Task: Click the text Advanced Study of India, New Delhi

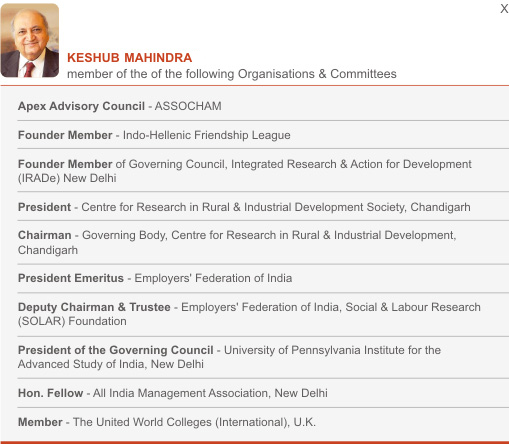Action: pyautogui.click(x=111, y=364)
